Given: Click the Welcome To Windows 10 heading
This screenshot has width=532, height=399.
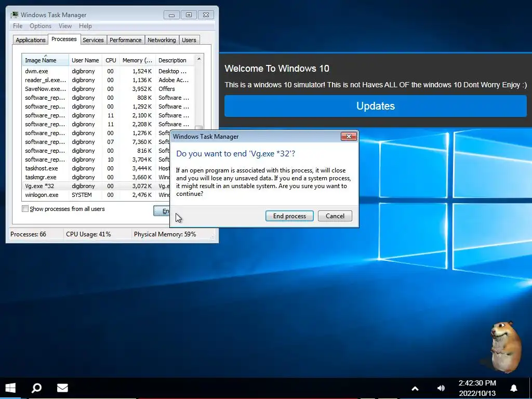Looking at the screenshot, I should 277,69.
